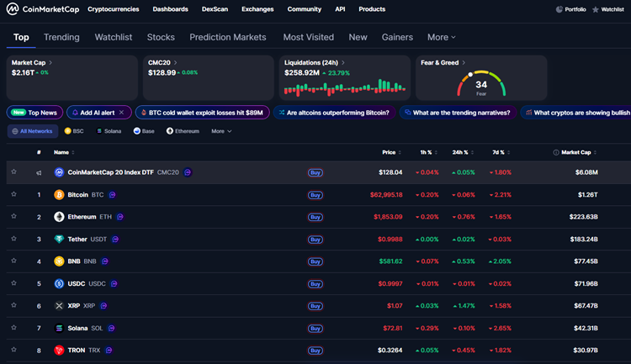Open the Market Cap card chevron
This screenshot has width=631, height=364.
(50, 63)
